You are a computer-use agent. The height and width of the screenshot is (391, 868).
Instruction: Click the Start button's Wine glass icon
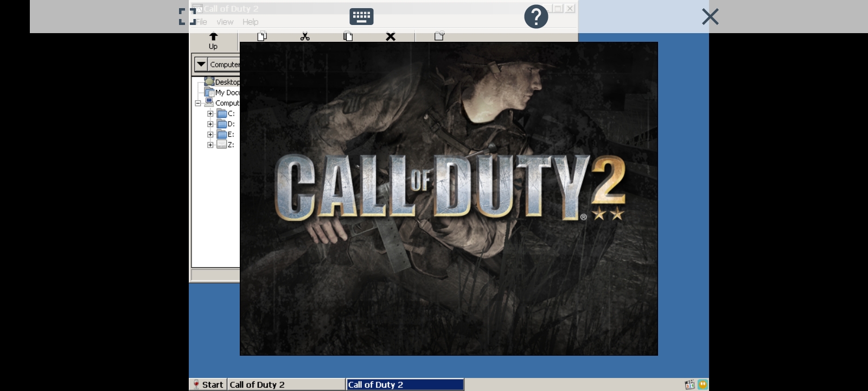(196, 384)
